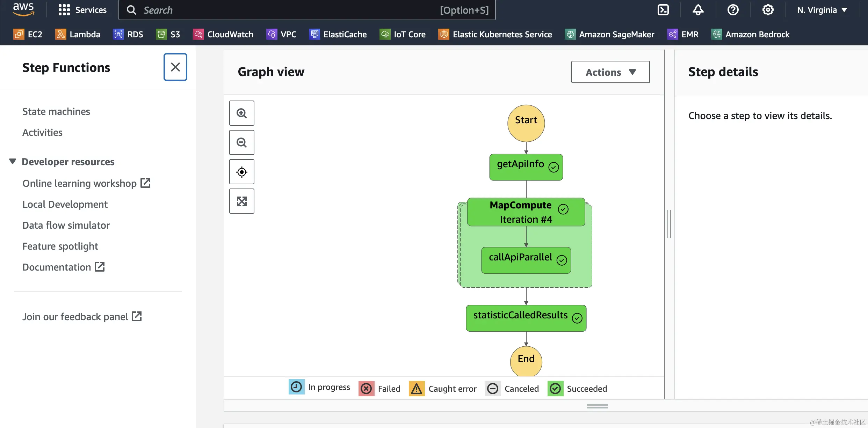Open the Lambda service shortcut

[78, 34]
